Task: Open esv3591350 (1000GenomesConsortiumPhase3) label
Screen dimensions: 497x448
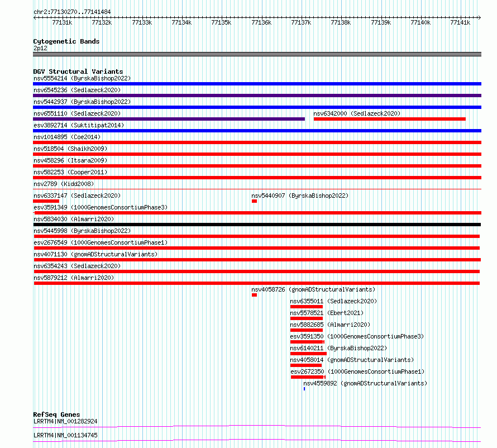Action: 357,336
